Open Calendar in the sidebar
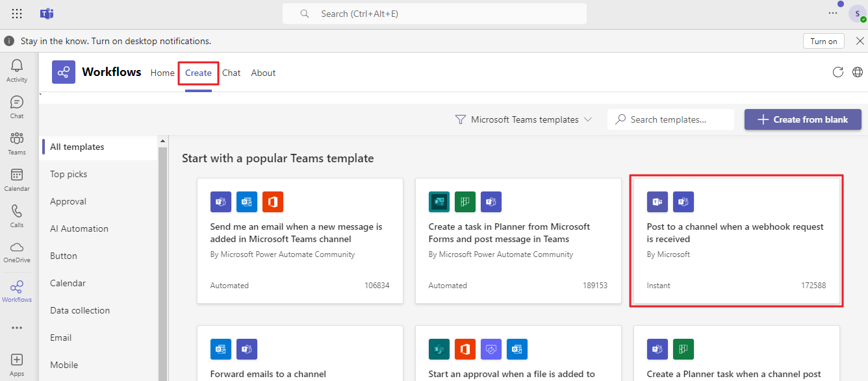This screenshot has width=868, height=381. pos(17,180)
